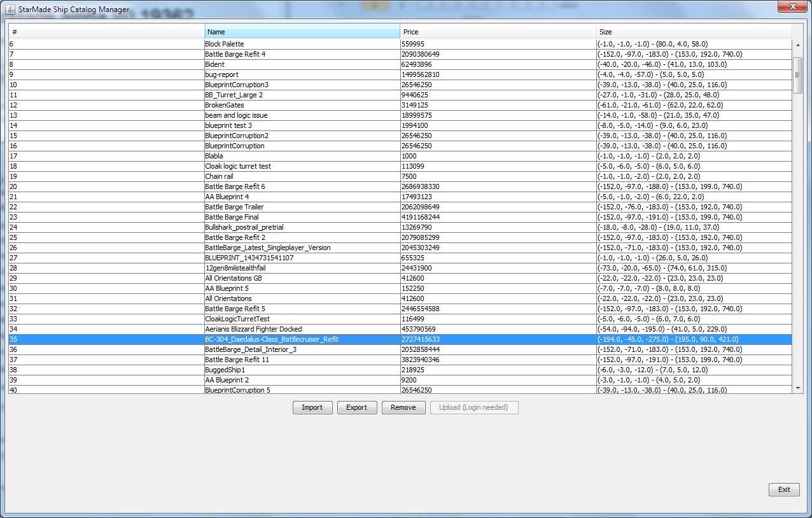This screenshot has width=812, height=518.
Task: Click the BC-304_Daedalus-Class_Battlecruiser_Refit name cell
Action: pyautogui.click(x=272, y=339)
